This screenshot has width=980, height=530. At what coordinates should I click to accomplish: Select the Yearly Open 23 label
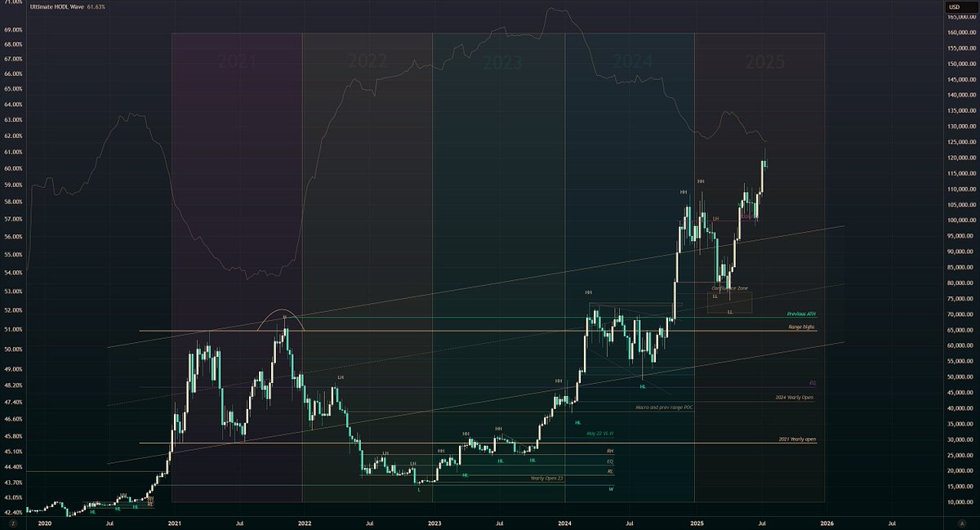pos(546,478)
